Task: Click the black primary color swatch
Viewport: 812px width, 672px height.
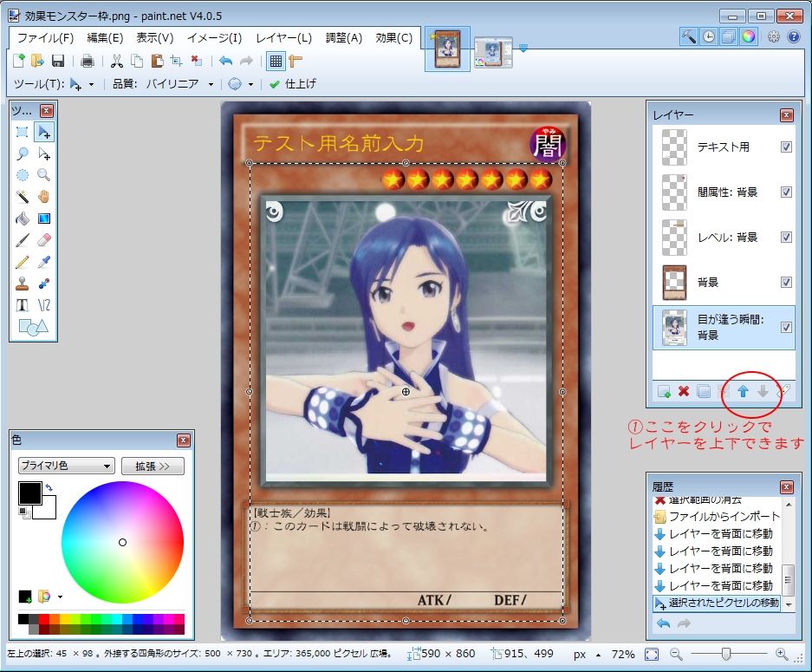Action: pyautogui.click(x=30, y=493)
